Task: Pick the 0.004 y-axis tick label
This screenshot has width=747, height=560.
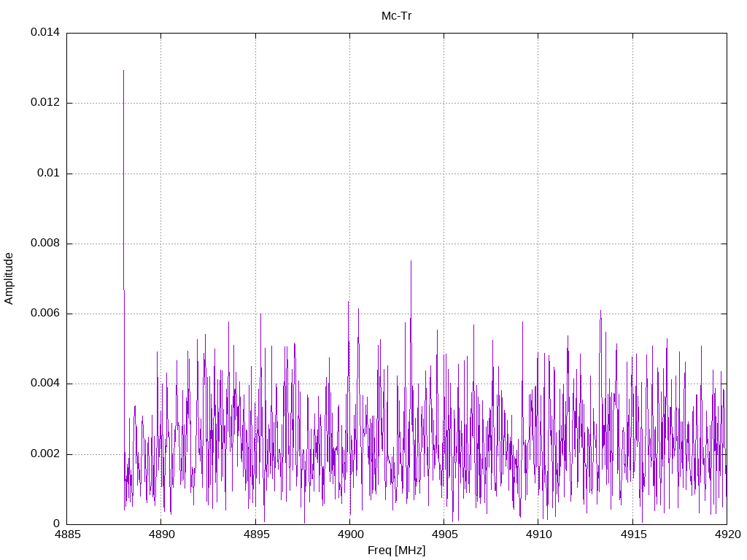Action: [x=44, y=384]
